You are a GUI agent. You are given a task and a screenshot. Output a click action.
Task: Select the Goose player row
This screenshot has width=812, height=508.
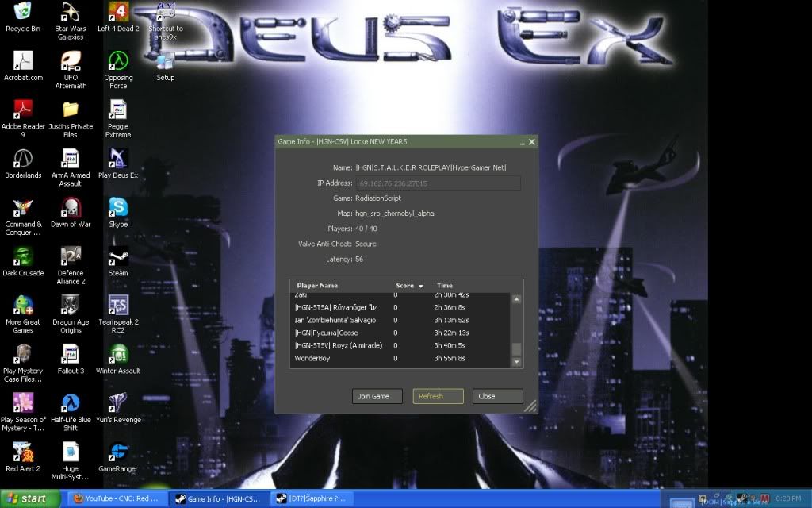point(400,333)
